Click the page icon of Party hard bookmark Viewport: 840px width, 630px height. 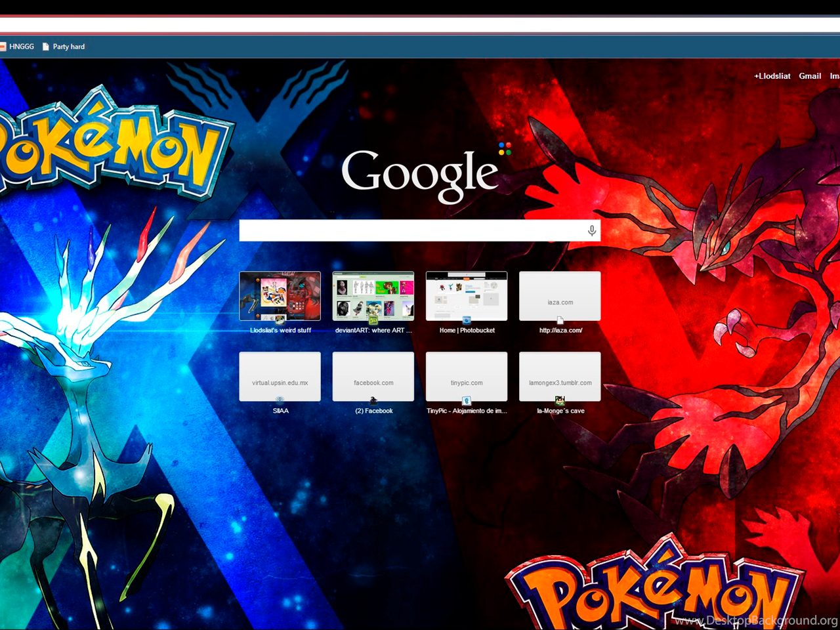45,47
